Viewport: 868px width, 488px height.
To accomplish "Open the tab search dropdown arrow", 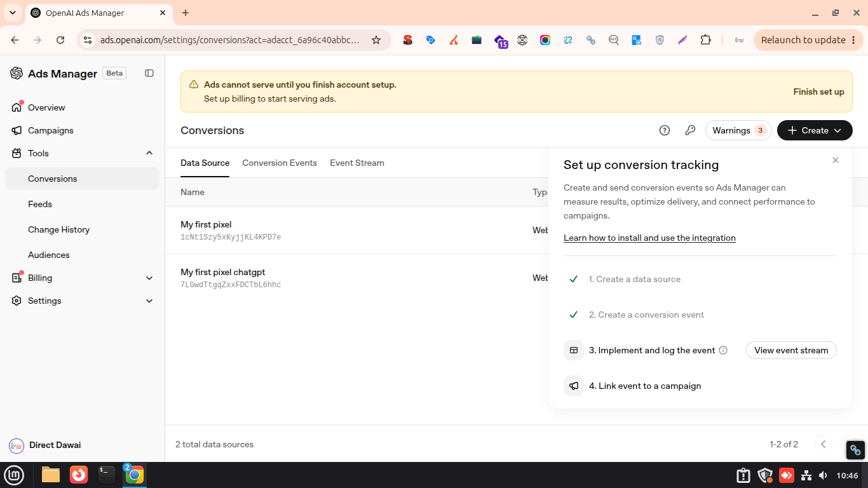I will (13, 13).
